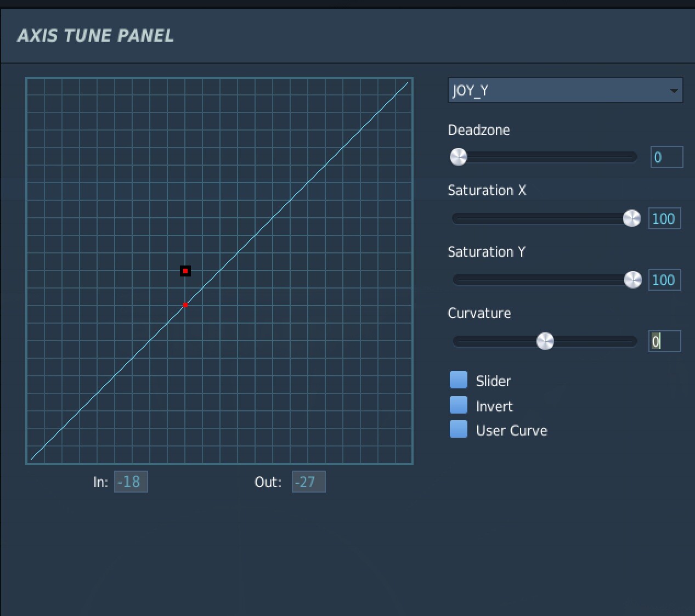Click the Saturation Y slider knob

pyautogui.click(x=633, y=280)
